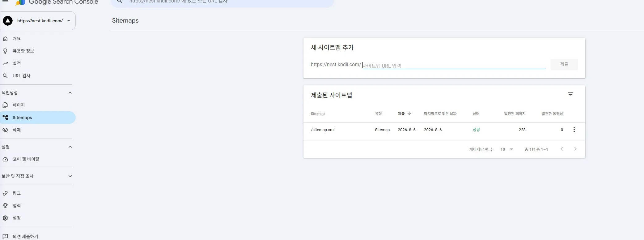Open URL 검사 inspection tool
Image resolution: width=644 pixels, height=240 pixels.
click(38, 76)
